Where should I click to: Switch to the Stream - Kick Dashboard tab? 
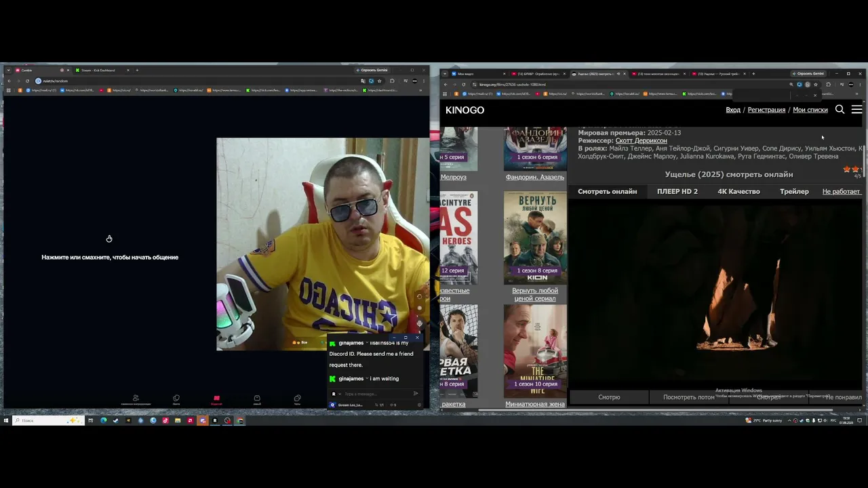click(x=102, y=70)
